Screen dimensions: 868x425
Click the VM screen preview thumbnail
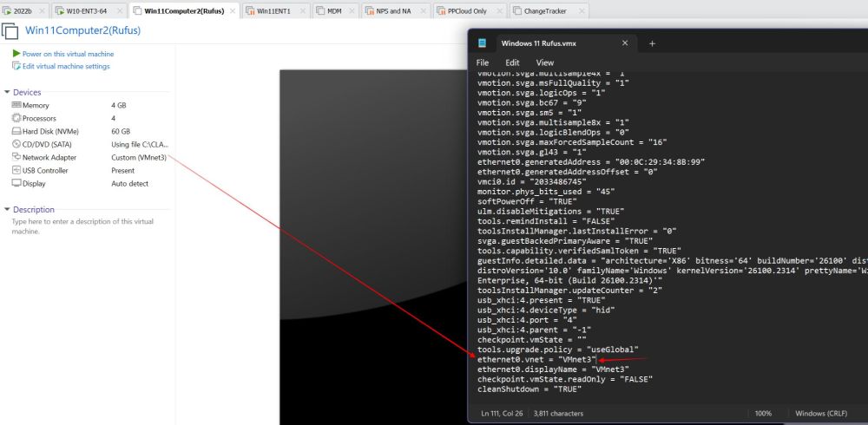373,247
